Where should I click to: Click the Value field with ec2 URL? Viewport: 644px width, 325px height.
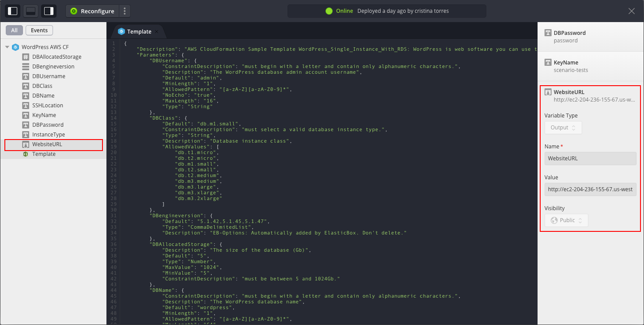591,189
